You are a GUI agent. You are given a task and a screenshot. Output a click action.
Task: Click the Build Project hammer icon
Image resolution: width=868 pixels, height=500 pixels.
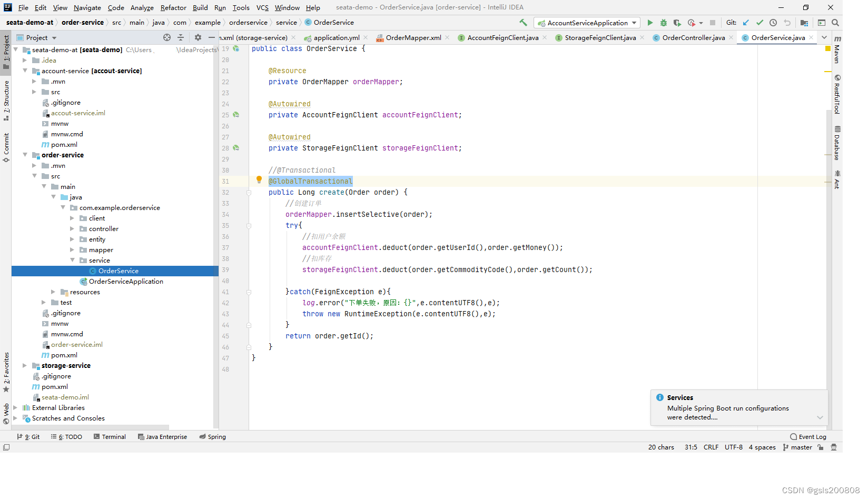pyautogui.click(x=523, y=23)
